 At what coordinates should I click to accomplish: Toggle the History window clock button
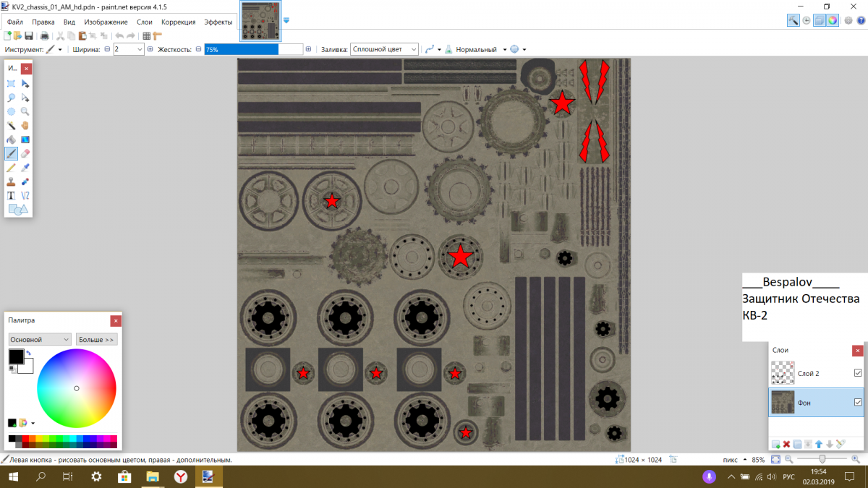click(807, 20)
